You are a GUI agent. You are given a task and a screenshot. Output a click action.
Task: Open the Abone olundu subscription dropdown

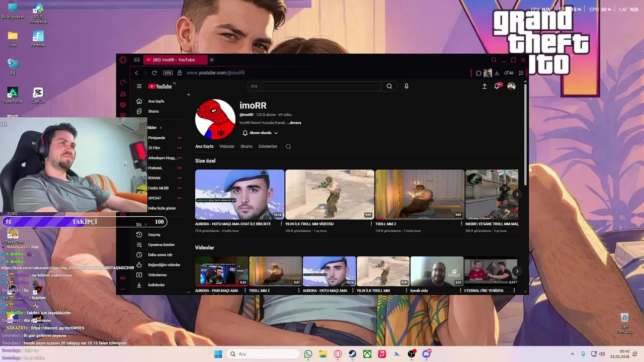point(260,133)
